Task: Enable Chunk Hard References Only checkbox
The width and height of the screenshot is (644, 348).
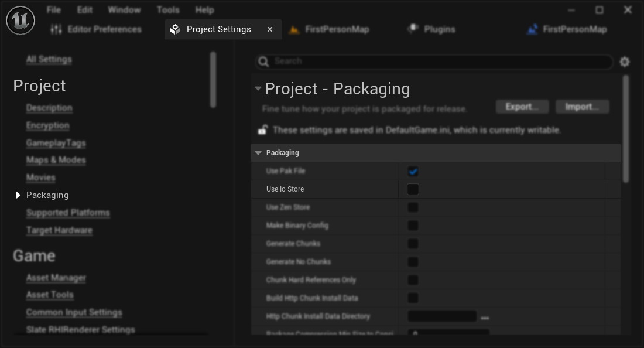Action: [x=413, y=280]
